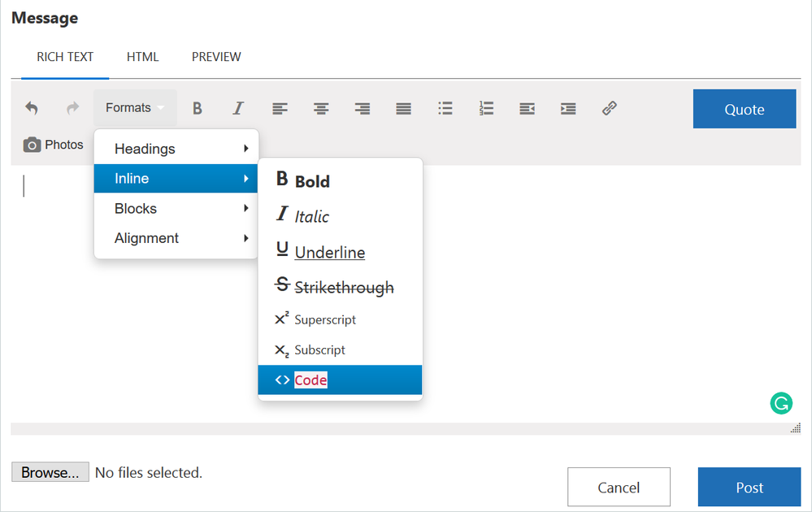Viewport: 812px width, 512px height.
Task: Center align the text
Action: click(321, 108)
